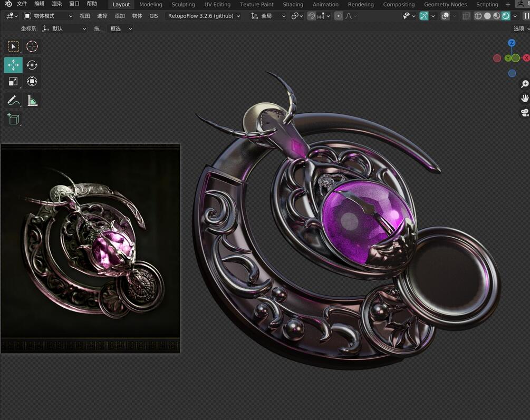Switch to solid shading

coord(487,16)
